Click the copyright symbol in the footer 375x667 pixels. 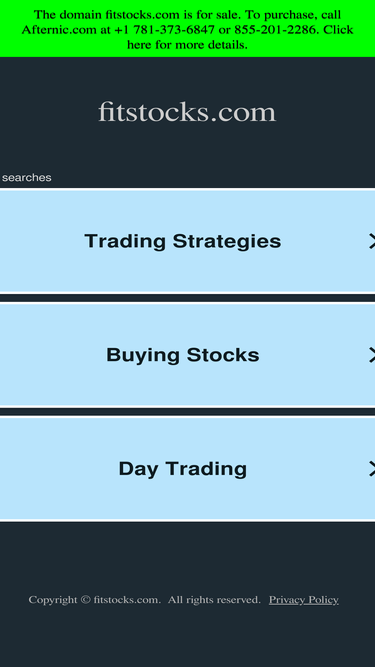click(86, 600)
